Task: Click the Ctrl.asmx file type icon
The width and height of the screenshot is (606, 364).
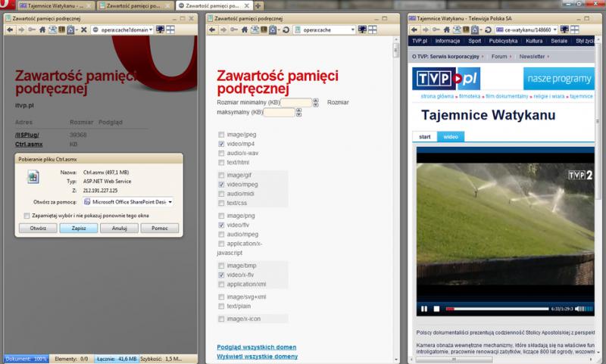Action: (33, 177)
